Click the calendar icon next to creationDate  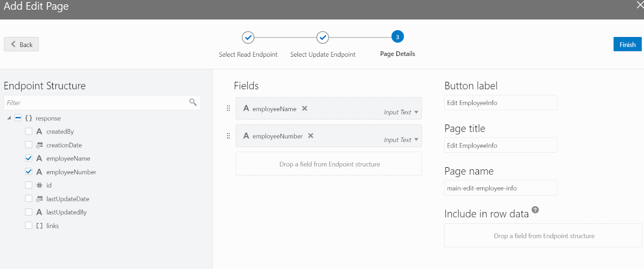pyautogui.click(x=39, y=145)
